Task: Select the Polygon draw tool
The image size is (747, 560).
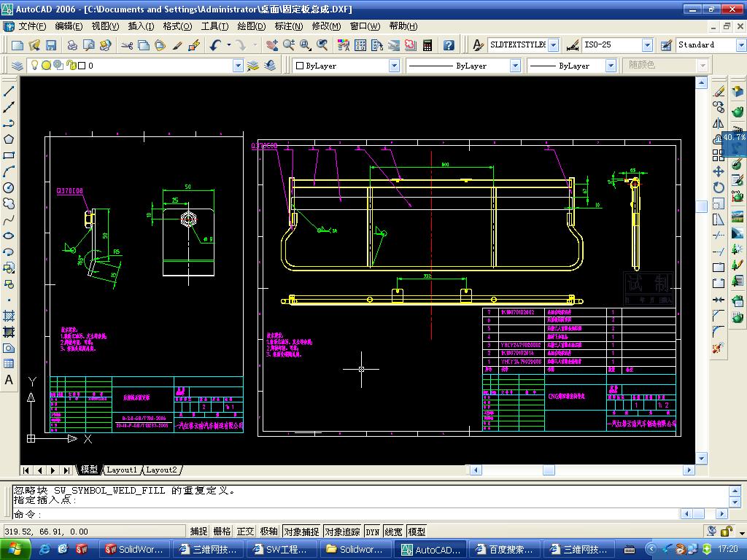Action: point(9,139)
